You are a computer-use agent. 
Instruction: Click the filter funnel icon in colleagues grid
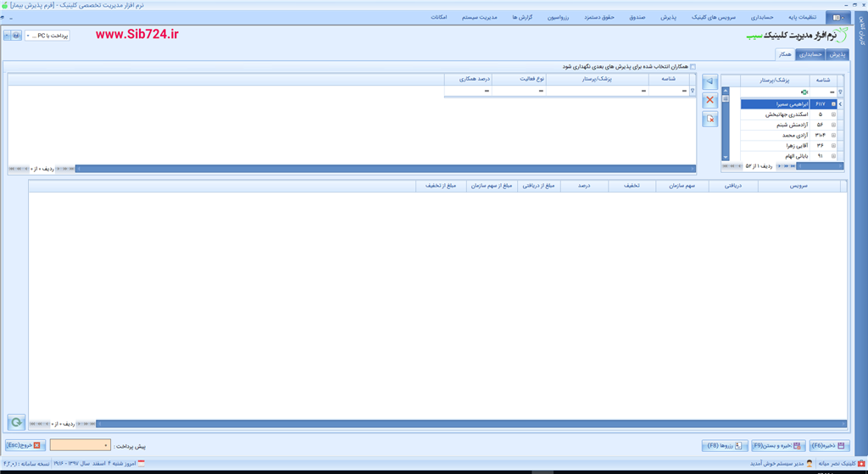pos(693,91)
